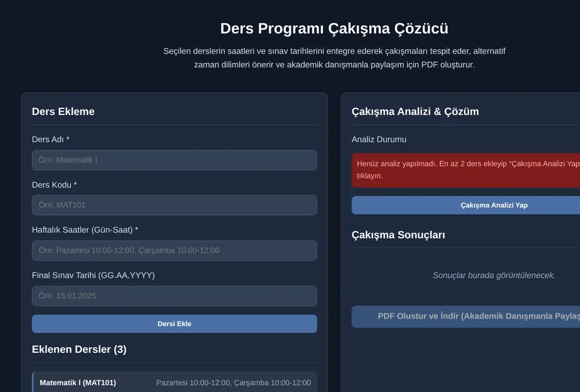
Task: Click the Ders Adı input field
Action: [x=174, y=160]
